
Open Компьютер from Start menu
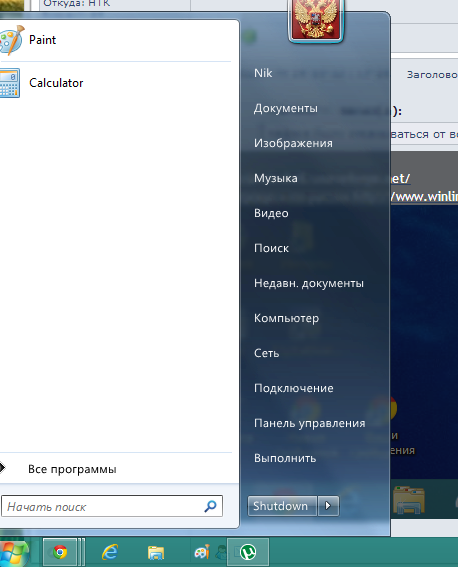(286, 318)
